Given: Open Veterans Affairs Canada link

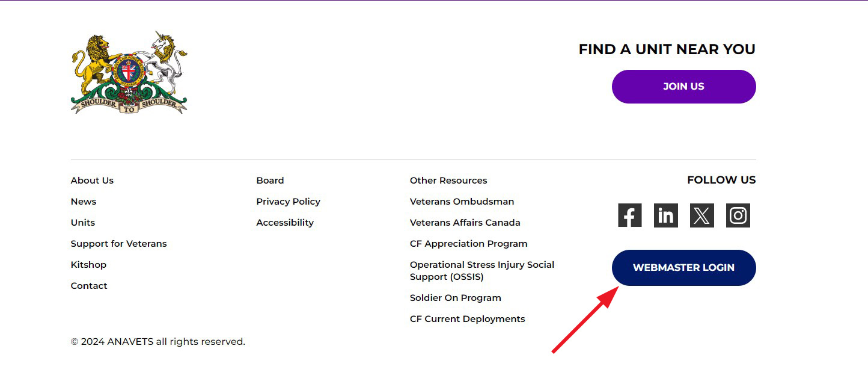Looking at the screenshot, I should point(465,223).
